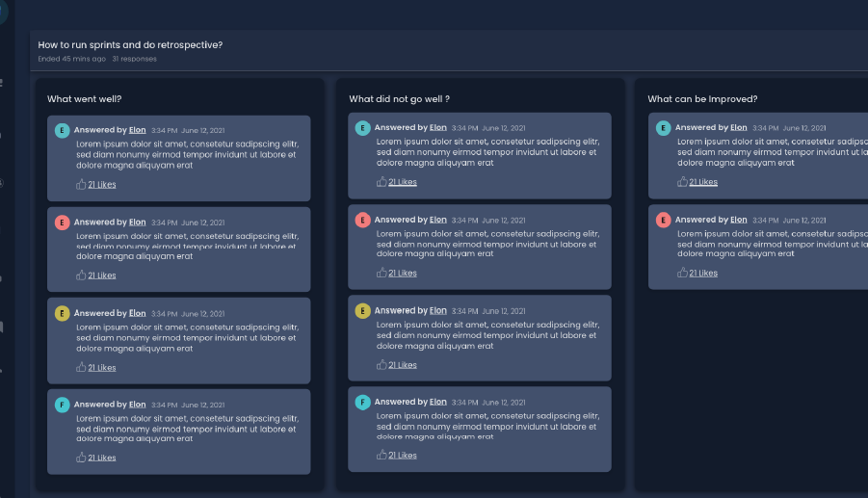Click teal E avatar in 'What did not go well' column
Image resolution: width=868 pixels, height=498 pixels.
[x=363, y=128]
